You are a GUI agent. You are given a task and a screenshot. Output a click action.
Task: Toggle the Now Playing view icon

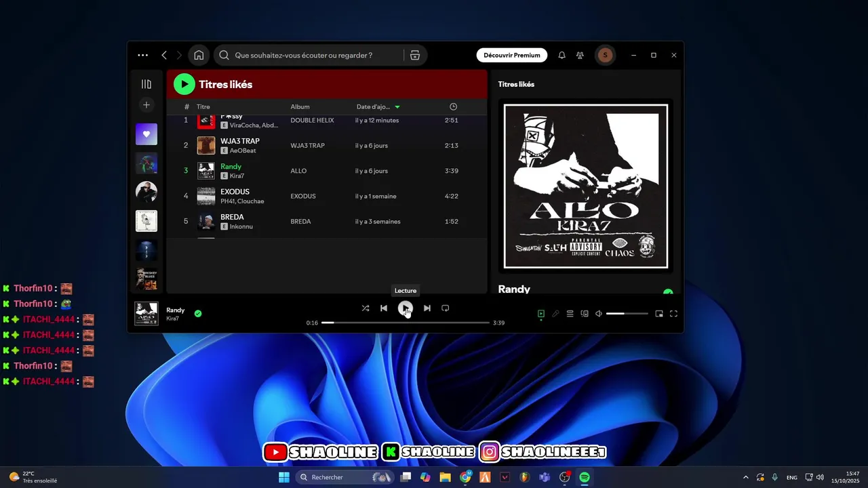tap(541, 314)
